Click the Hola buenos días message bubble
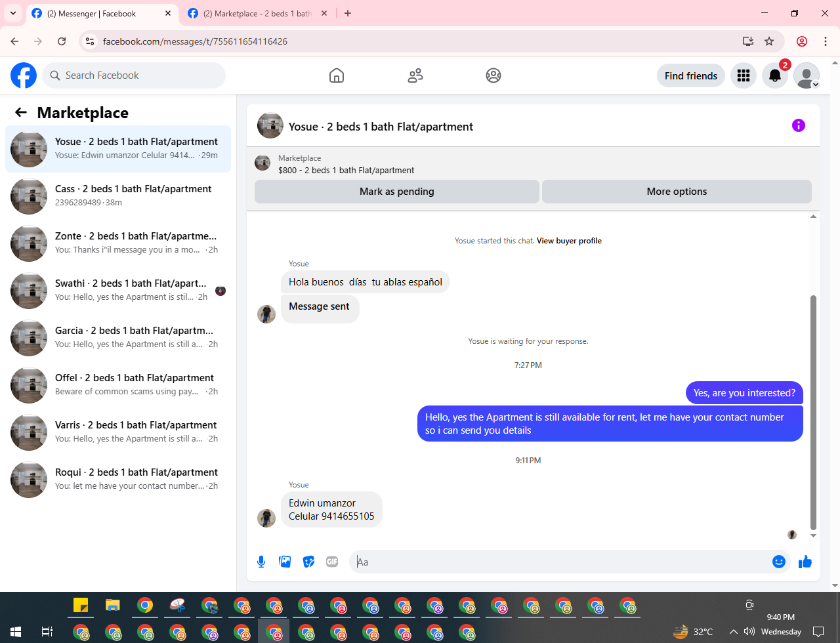The image size is (840, 643). point(366,282)
